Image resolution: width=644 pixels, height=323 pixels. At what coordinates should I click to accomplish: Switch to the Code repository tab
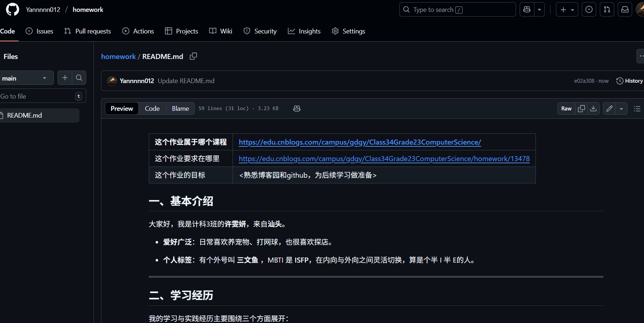(x=8, y=31)
